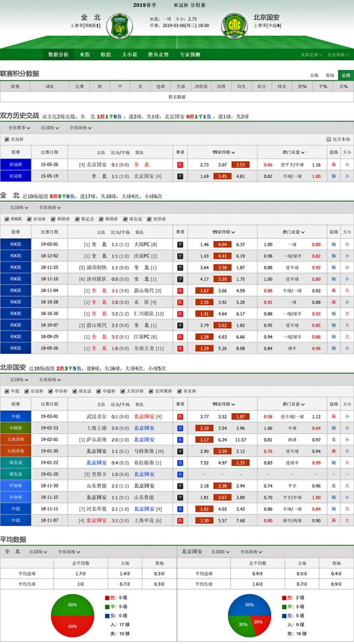Toggle 世俱杯 filter checkbox for Jeonbuk
Viewport: 354px width, 644px height.
[x=149, y=219]
